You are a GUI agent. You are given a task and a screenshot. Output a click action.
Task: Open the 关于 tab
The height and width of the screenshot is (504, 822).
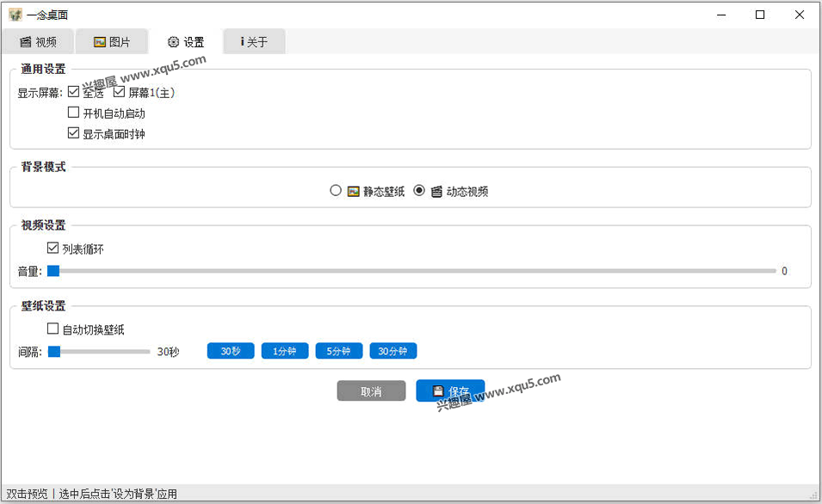click(x=254, y=41)
